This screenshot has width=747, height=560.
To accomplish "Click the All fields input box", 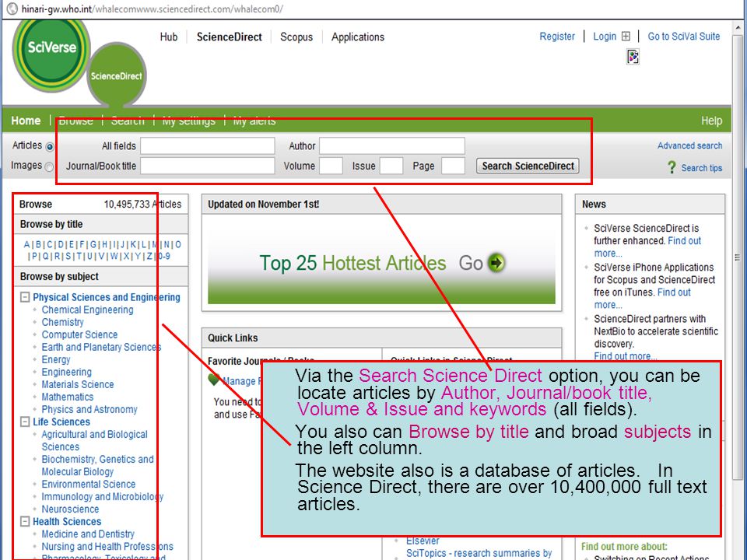I will 207,145.
